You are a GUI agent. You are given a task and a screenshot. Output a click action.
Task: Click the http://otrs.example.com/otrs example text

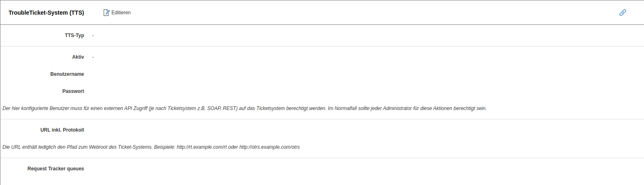269,147
